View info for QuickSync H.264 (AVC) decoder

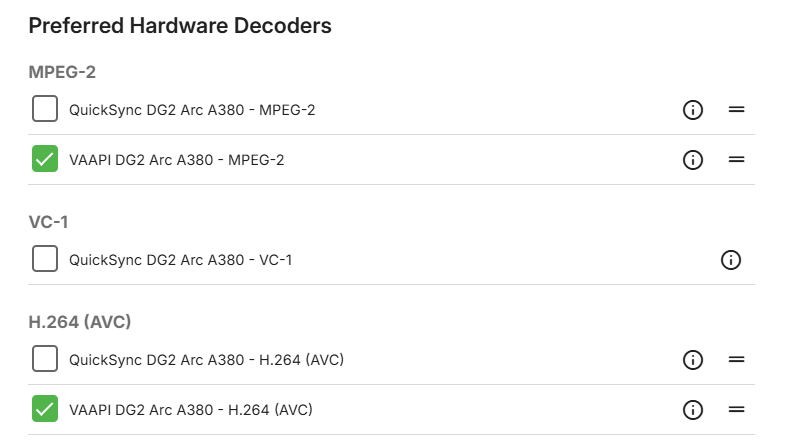pos(692,359)
